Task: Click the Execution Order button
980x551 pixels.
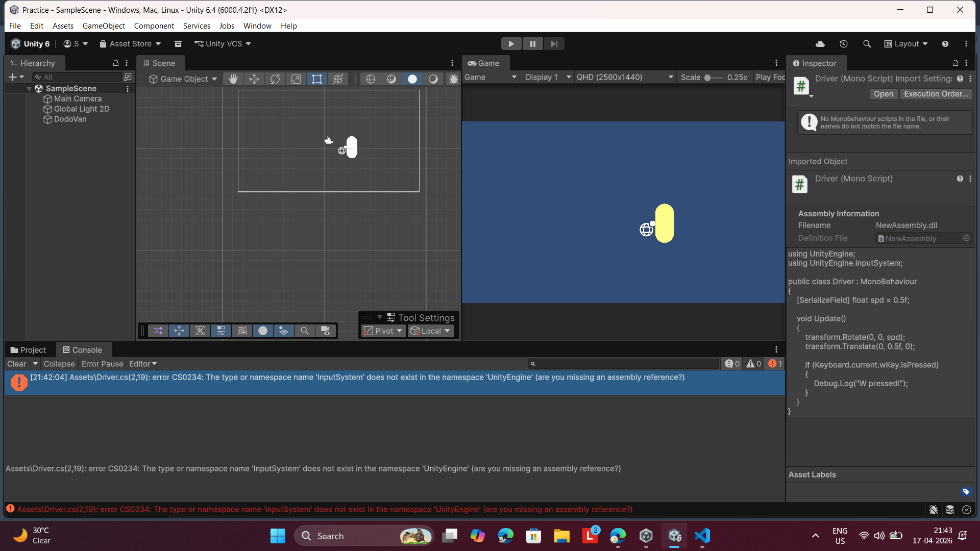Action: coord(936,94)
